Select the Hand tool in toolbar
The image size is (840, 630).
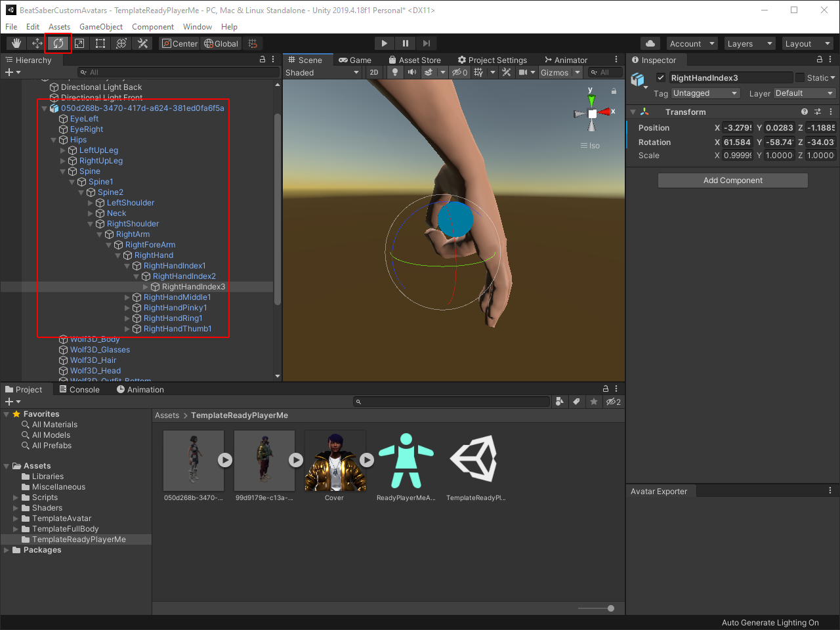click(x=16, y=43)
